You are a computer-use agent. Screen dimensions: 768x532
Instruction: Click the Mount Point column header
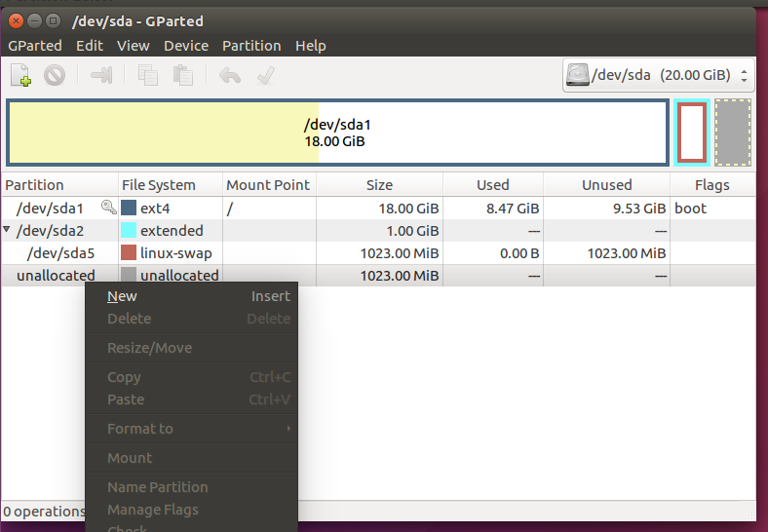[269, 185]
